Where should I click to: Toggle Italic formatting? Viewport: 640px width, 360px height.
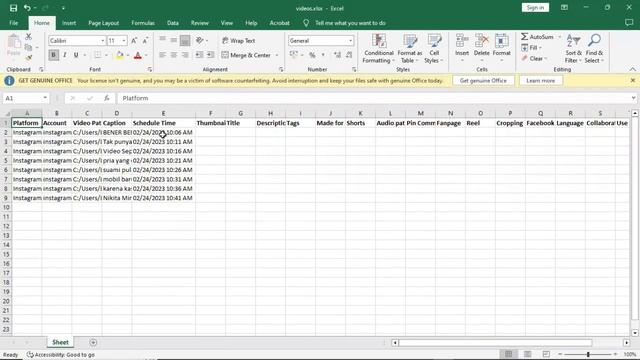click(64, 55)
